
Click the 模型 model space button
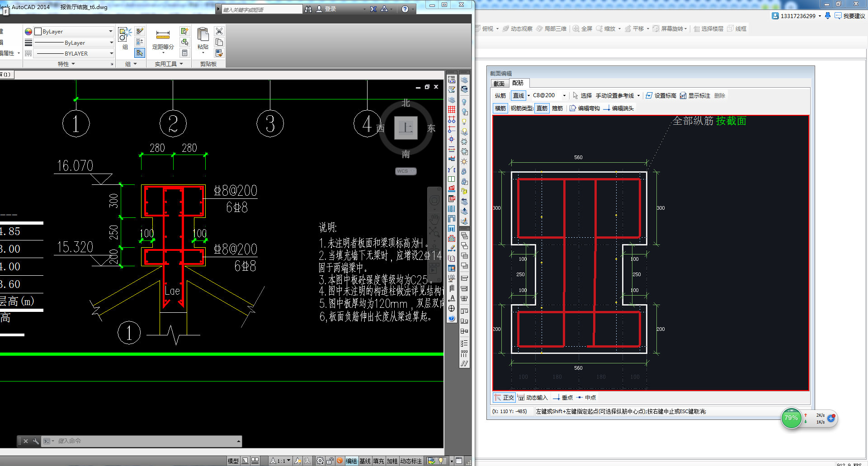click(233, 461)
